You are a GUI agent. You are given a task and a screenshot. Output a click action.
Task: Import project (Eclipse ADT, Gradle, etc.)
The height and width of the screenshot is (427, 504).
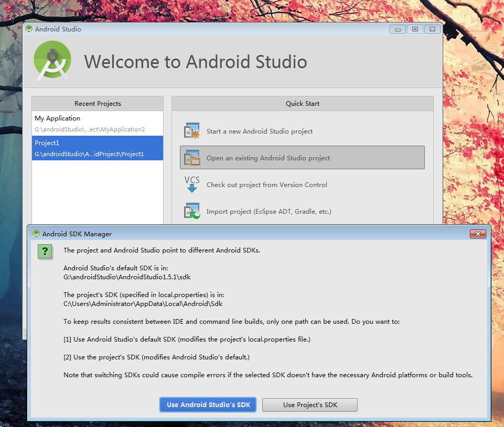[x=302, y=211]
